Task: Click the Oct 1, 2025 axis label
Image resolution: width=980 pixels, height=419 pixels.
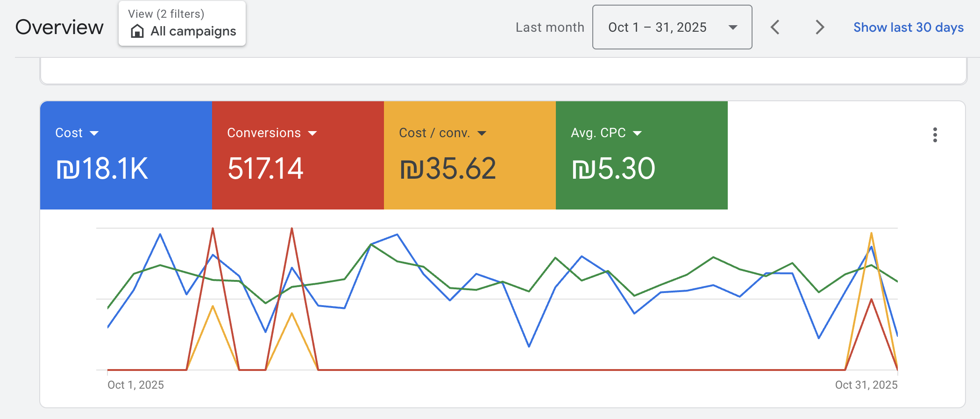Action: click(135, 385)
